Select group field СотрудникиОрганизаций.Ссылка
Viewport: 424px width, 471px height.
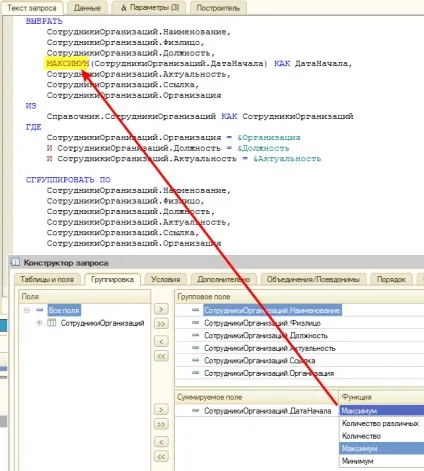[260, 361]
